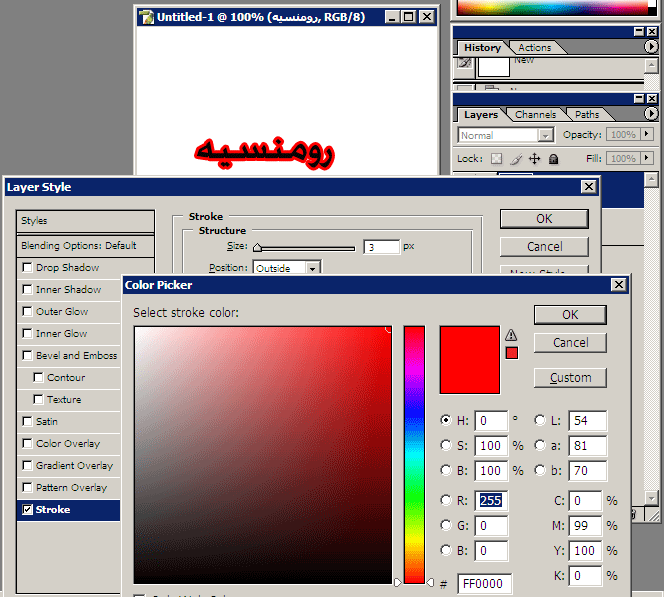Click the lock image pixels brush icon

point(516,158)
